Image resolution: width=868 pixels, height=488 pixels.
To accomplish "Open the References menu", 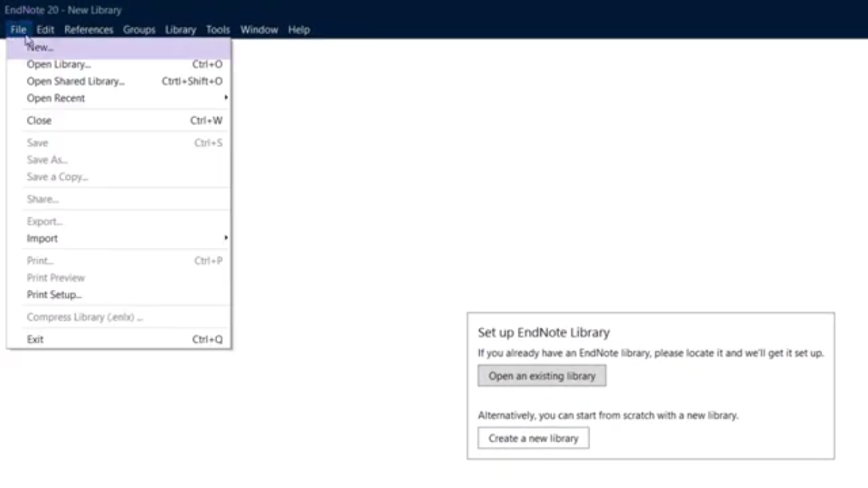I will pos(89,30).
